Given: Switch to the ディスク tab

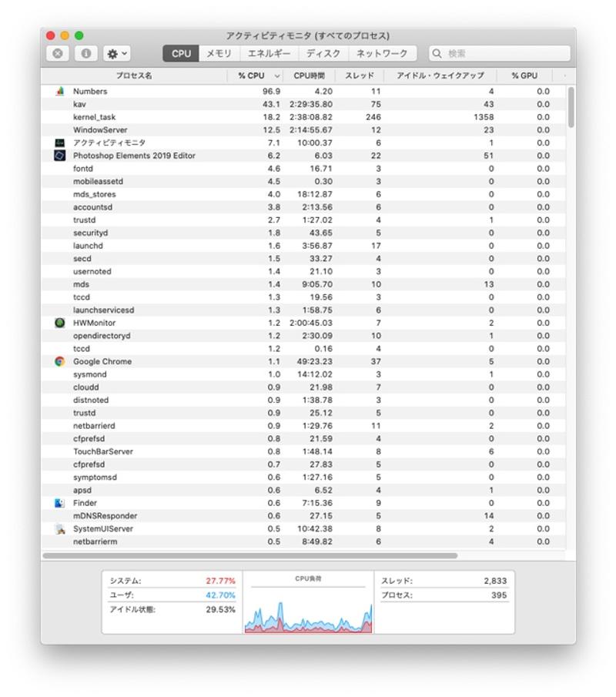Looking at the screenshot, I should (x=323, y=54).
